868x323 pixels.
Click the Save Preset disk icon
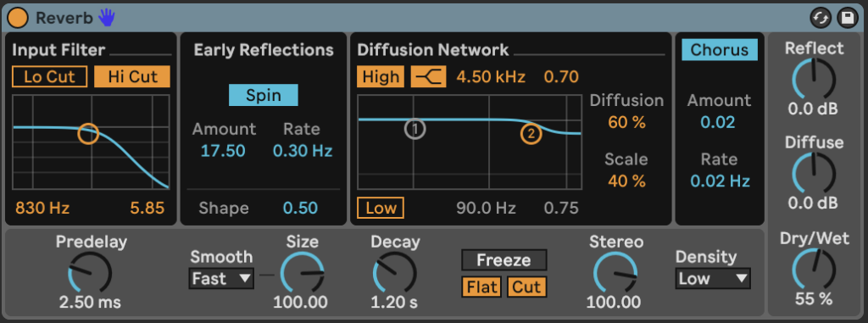(x=847, y=19)
